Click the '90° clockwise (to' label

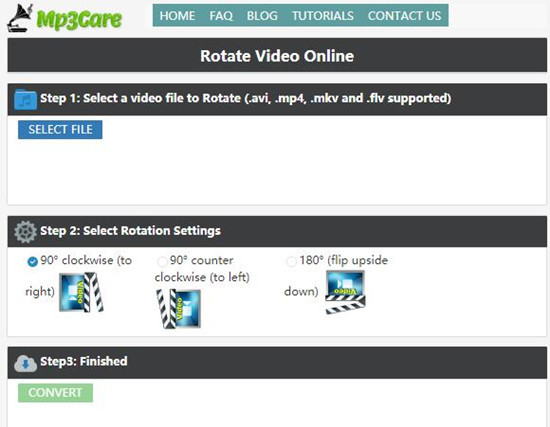(x=86, y=260)
